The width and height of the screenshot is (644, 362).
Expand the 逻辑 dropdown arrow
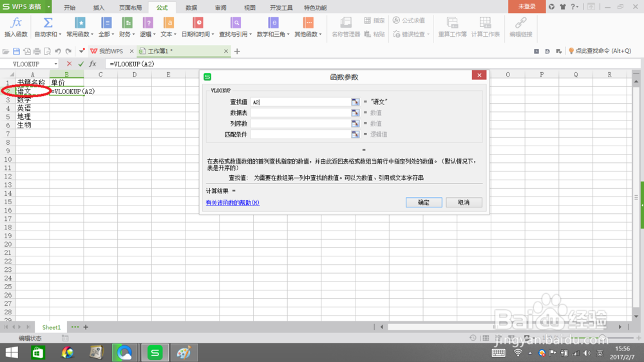155,35
